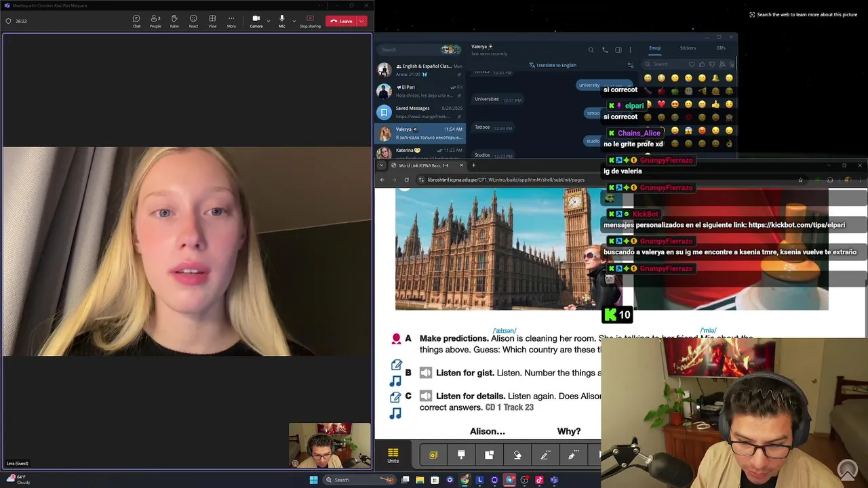Select the presentation board tool in e-book toolbar
The width and height of the screenshot is (868, 488).
pyautogui.click(x=461, y=455)
